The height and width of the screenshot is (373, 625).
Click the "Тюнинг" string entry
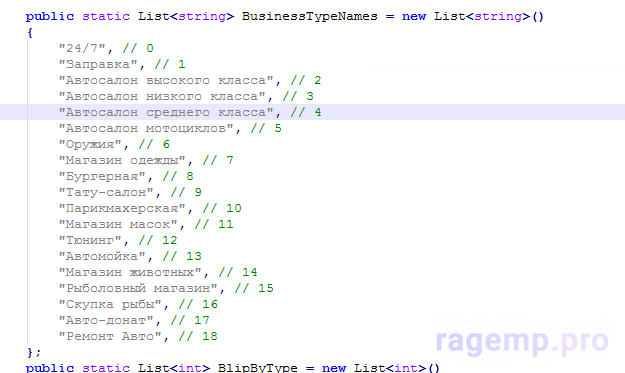(x=90, y=240)
